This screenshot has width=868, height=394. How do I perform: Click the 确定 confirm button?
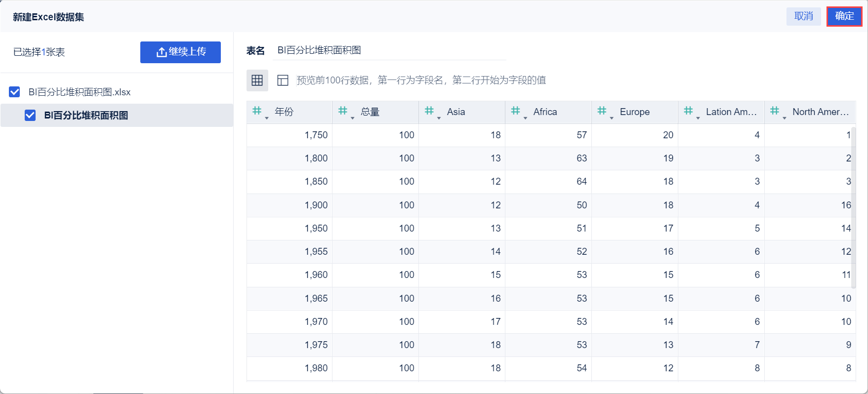pos(844,16)
